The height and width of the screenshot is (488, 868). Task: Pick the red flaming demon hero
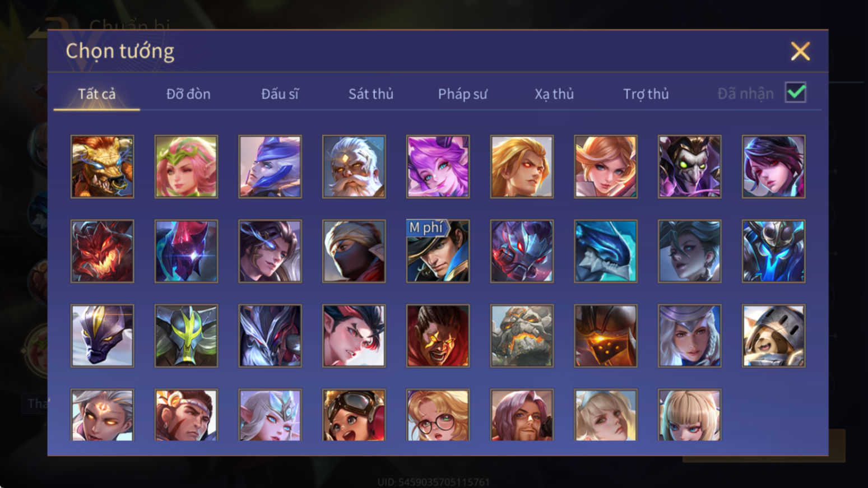click(x=102, y=251)
